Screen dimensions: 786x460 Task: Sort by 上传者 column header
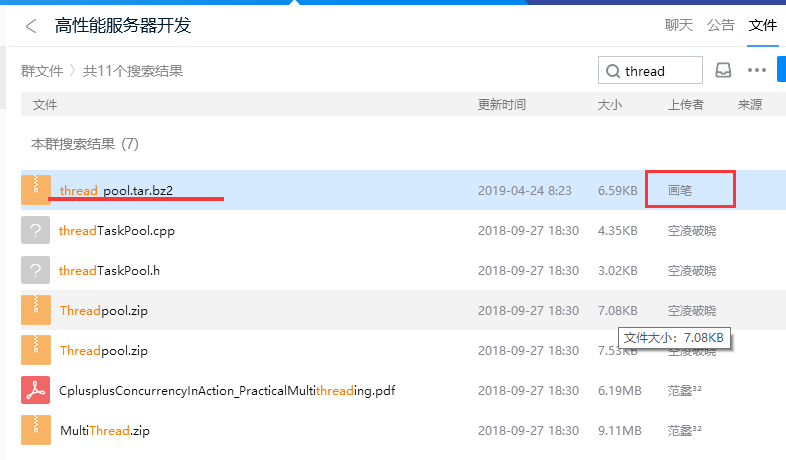pyautogui.click(x=686, y=105)
